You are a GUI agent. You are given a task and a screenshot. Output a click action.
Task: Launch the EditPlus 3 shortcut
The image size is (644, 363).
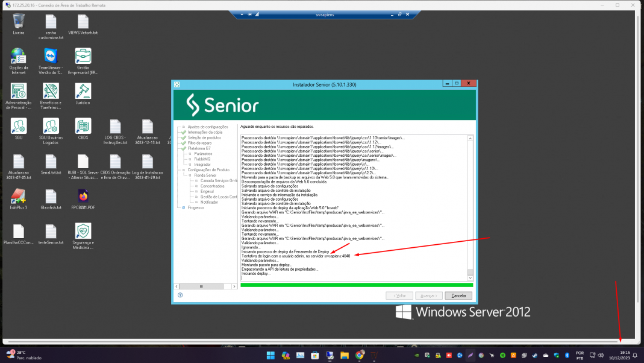19,199
